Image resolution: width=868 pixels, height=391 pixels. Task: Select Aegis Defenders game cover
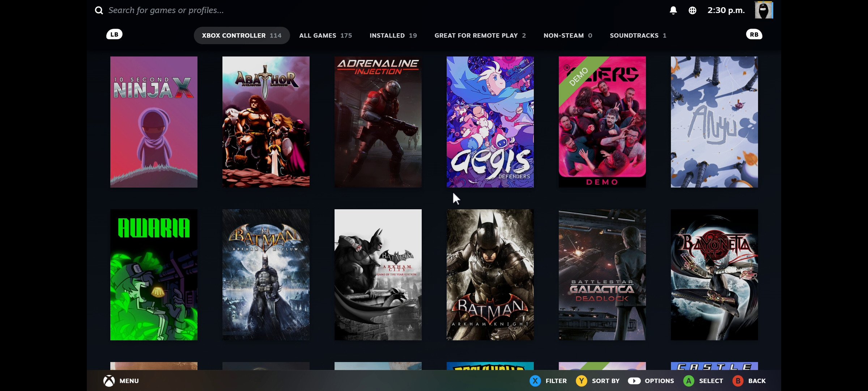[x=490, y=121]
